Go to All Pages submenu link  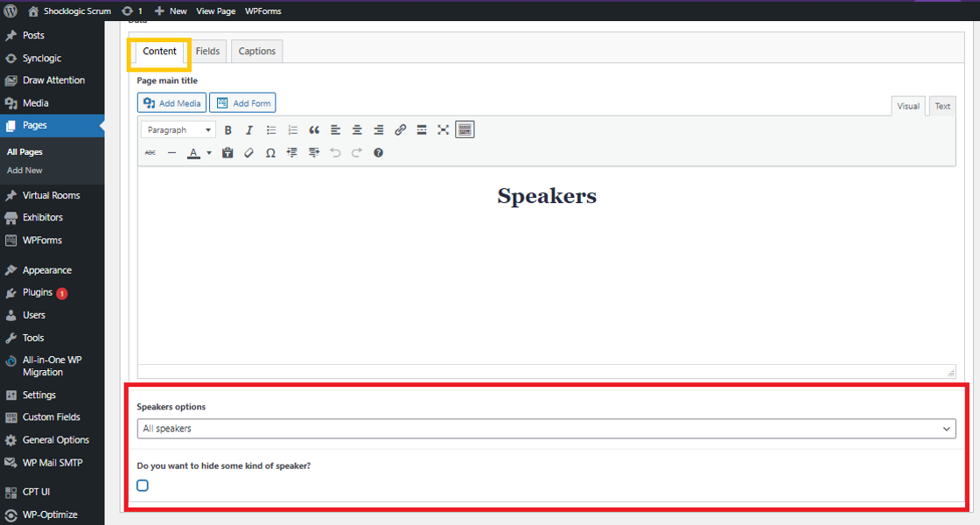click(25, 152)
